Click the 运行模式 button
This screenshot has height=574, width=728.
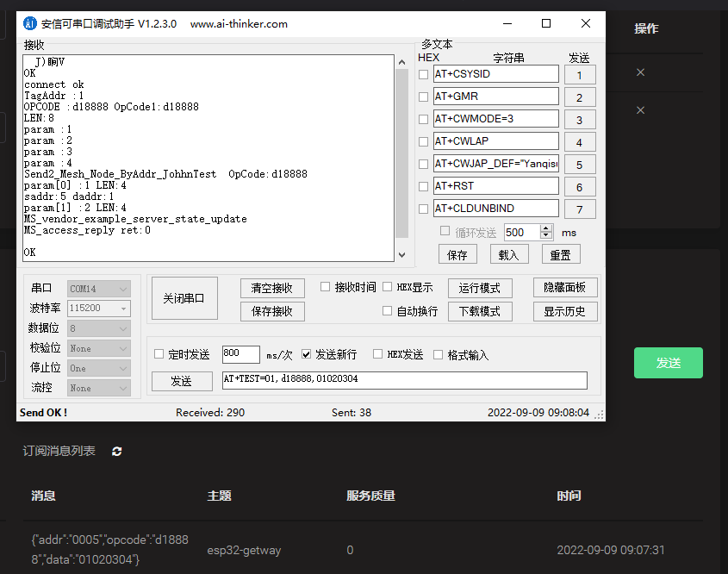[x=480, y=288]
